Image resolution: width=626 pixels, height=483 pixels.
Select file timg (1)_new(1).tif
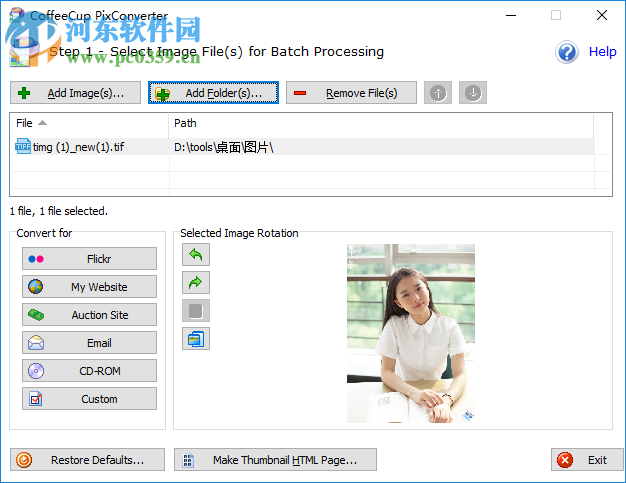click(x=78, y=147)
